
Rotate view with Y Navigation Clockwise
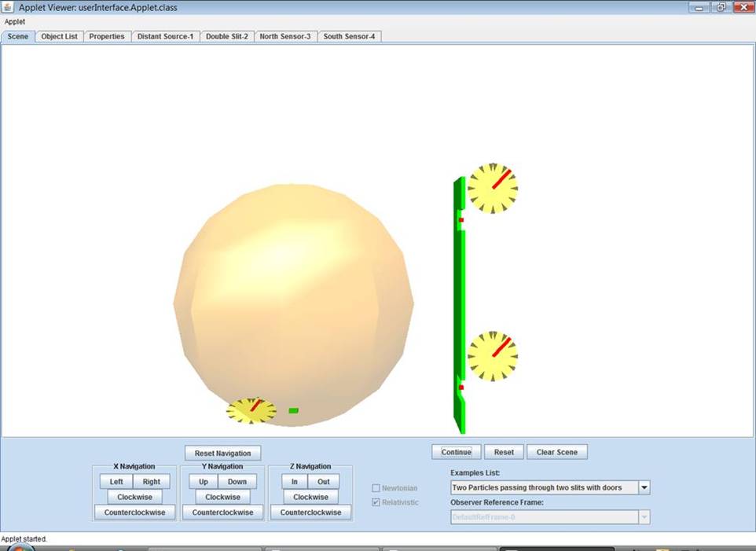tap(222, 496)
